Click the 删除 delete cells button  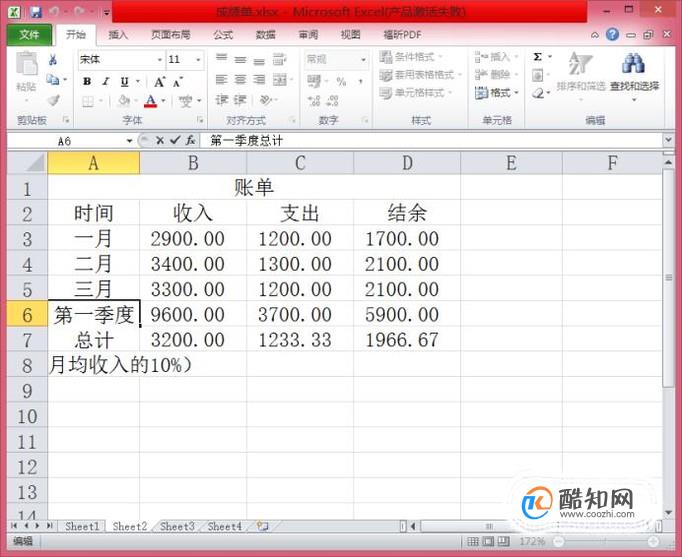point(496,75)
